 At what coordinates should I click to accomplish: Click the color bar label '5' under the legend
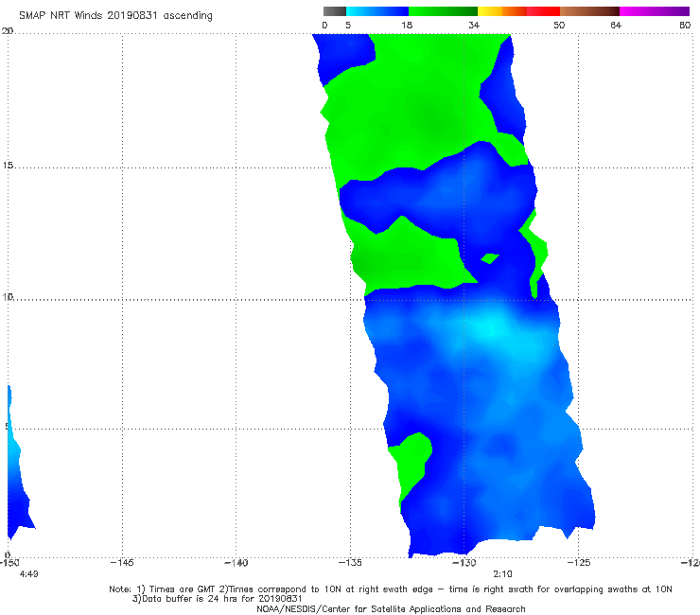[x=348, y=25]
